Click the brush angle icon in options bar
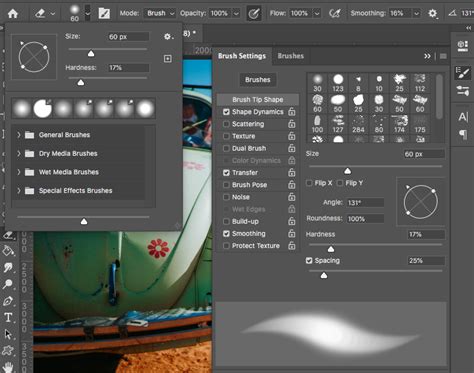The image size is (474, 373). pyautogui.click(x=452, y=13)
